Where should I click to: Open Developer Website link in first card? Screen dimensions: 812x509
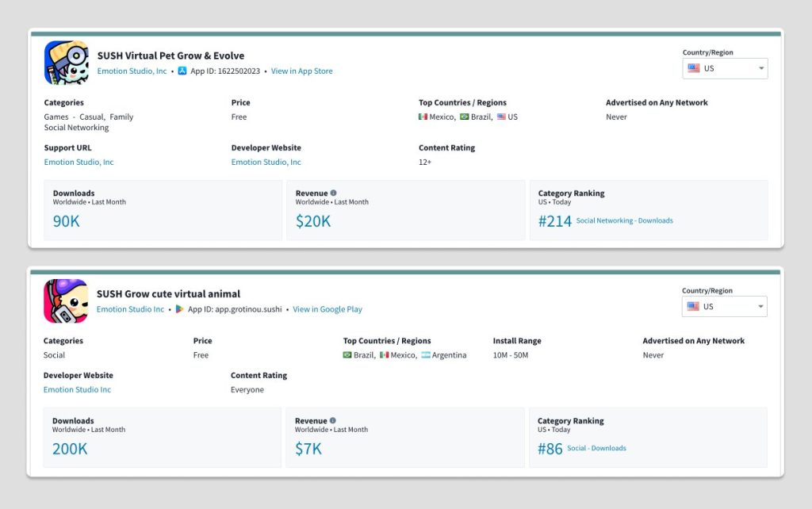(266, 163)
